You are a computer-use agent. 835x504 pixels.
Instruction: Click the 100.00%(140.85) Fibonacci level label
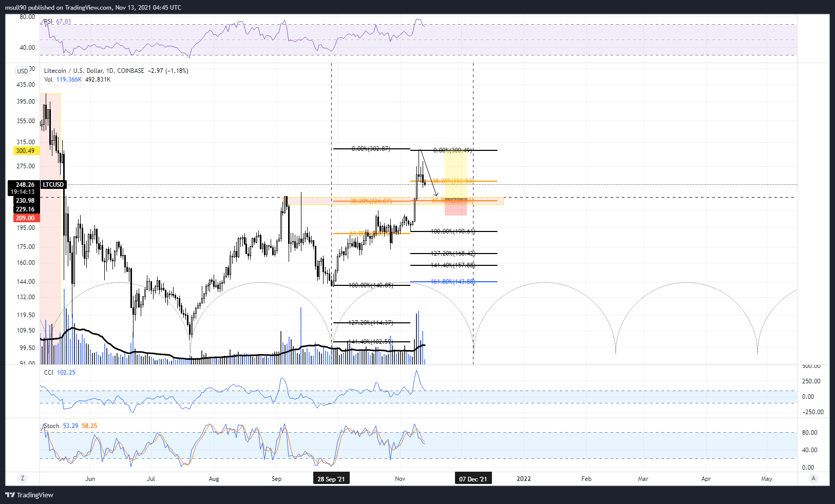coord(371,285)
